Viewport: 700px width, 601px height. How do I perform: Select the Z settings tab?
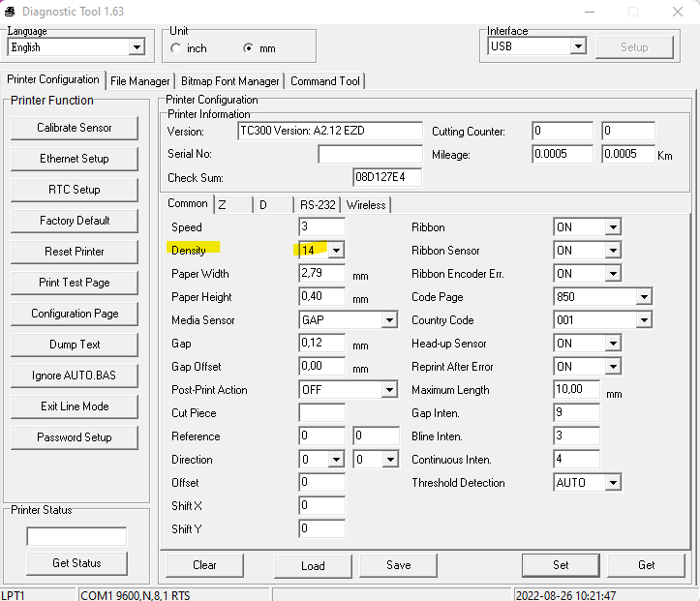pyautogui.click(x=233, y=205)
